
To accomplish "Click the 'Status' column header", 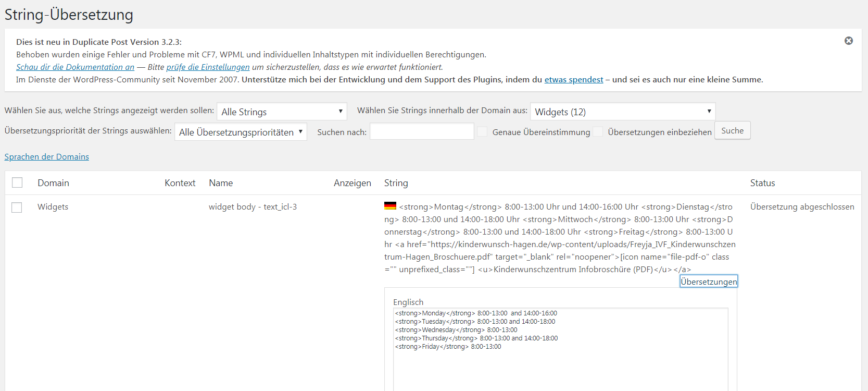I will click(762, 183).
